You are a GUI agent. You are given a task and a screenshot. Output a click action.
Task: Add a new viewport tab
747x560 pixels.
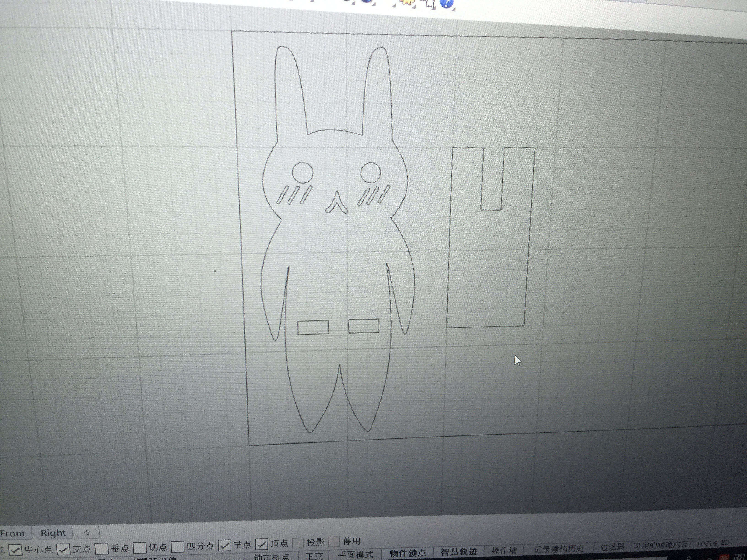[87, 532]
